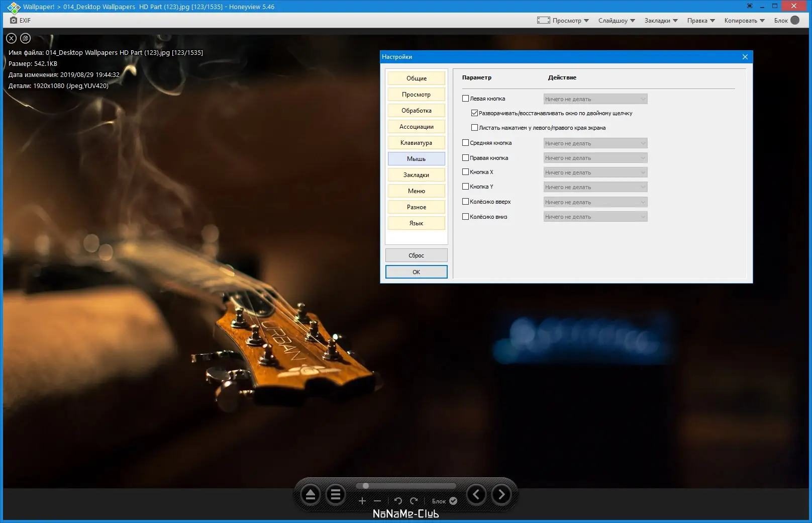Open the Закладки toolbar menu

[661, 21]
